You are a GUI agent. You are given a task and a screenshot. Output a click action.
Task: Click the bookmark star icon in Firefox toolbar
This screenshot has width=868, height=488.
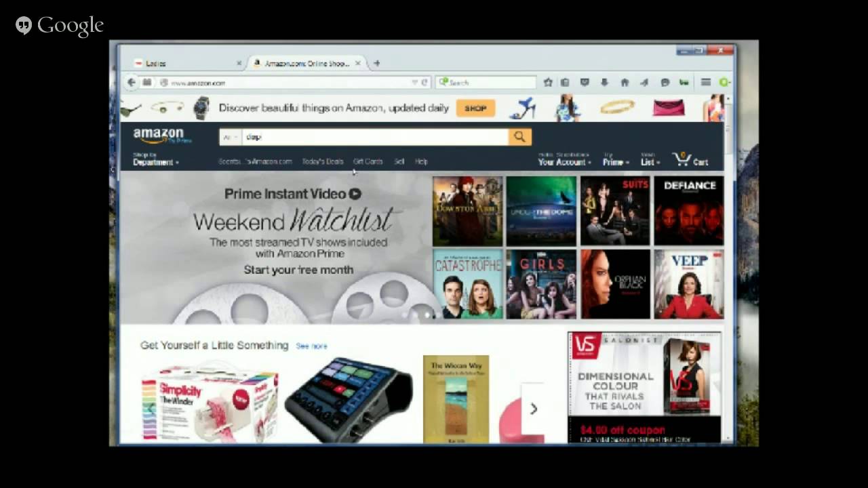click(548, 82)
